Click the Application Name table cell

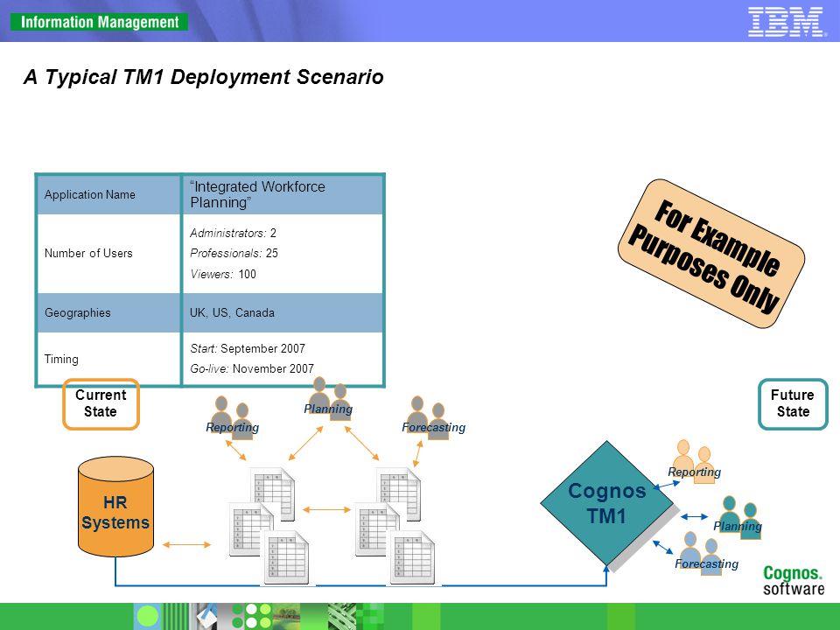108,194
